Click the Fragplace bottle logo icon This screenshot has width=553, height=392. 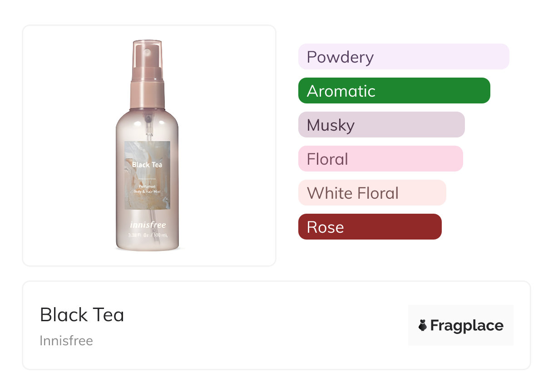[x=423, y=325]
